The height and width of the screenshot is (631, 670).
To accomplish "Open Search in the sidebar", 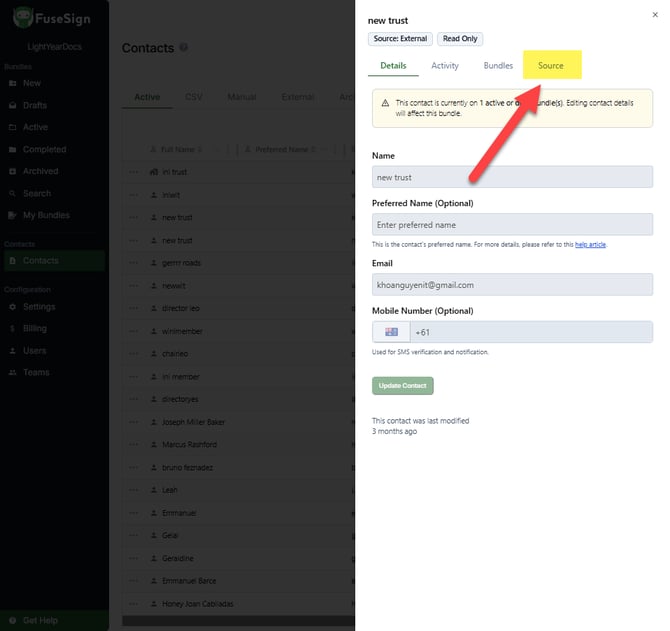I will tap(37, 194).
